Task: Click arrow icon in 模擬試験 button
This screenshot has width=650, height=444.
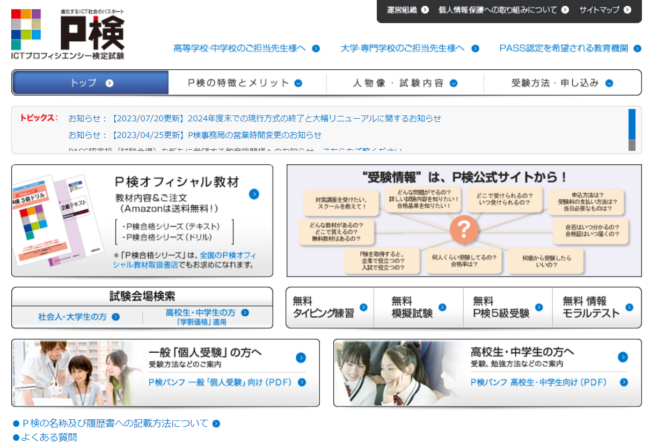Action: (x=442, y=307)
